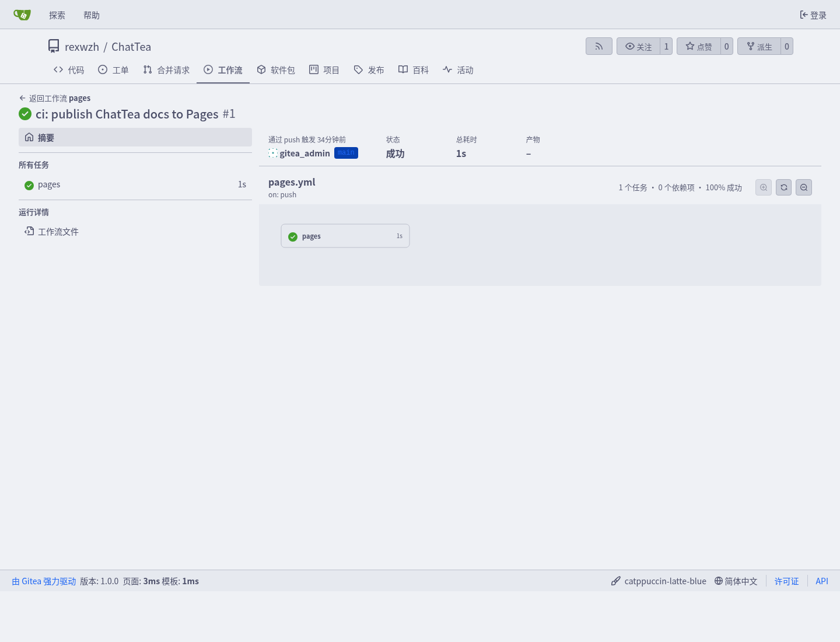Click the gitea_admin avatar icon

273,153
